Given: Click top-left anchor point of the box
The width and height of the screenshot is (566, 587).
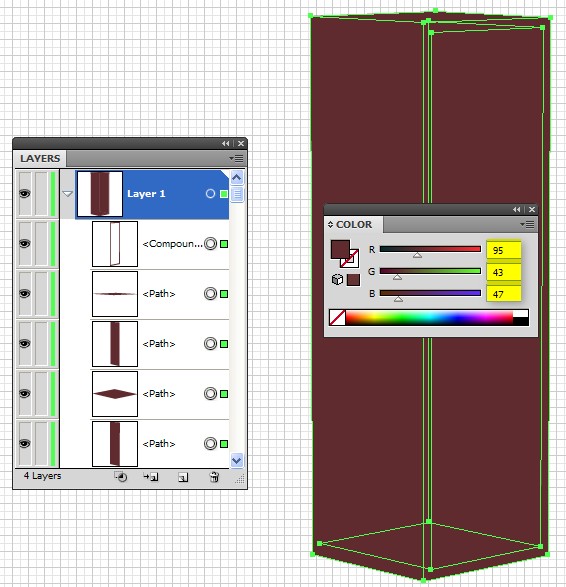Looking at the screenshot, I should (x=311, y=16).
